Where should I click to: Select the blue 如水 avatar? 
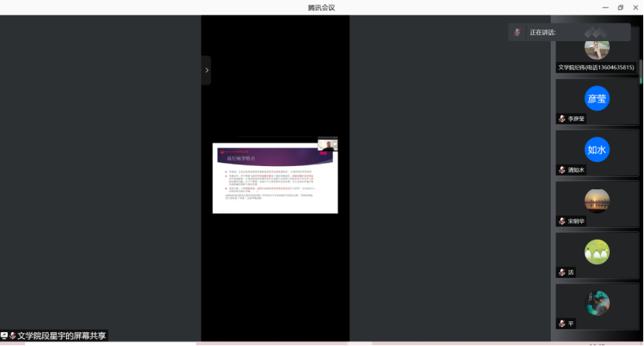click(x=597, y=149)
